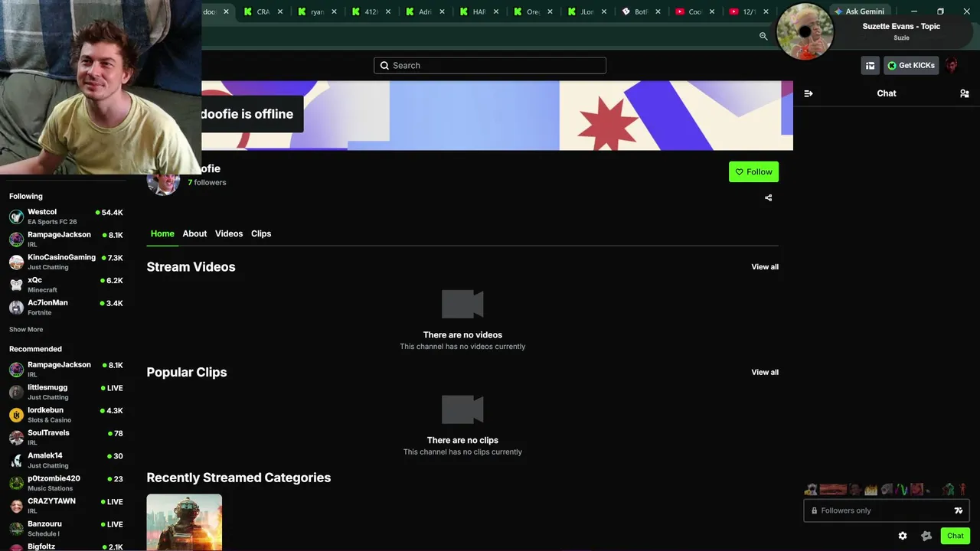Click the 'There are no clips' message
Image resolution: width=980 pixels, height=551 pixels.
pyautogui.click(x=462, y=441)
